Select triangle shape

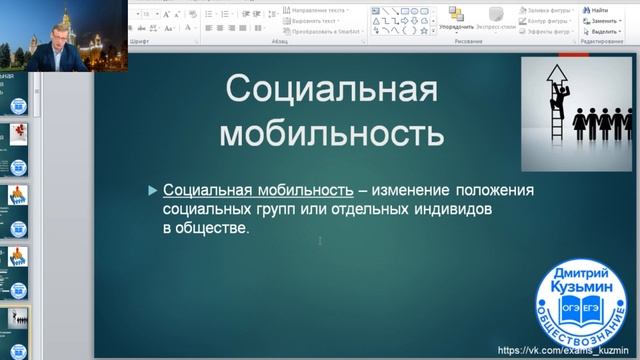[x=376, y=20]
